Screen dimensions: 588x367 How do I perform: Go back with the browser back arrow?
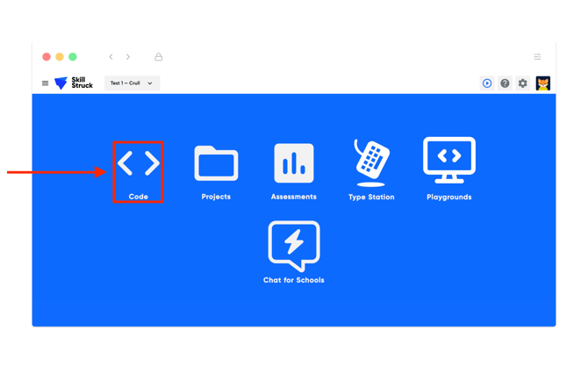(x=111, y=57)
